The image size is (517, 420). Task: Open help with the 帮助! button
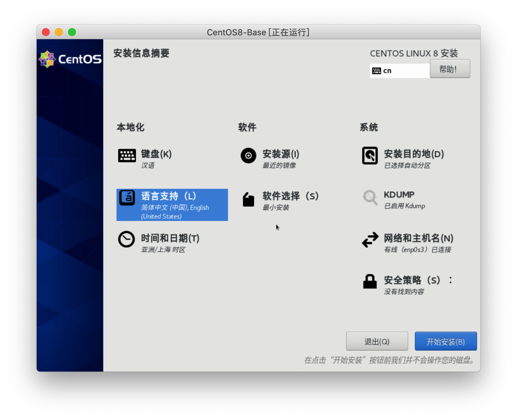pyautogui.click(x=450, y=69)
